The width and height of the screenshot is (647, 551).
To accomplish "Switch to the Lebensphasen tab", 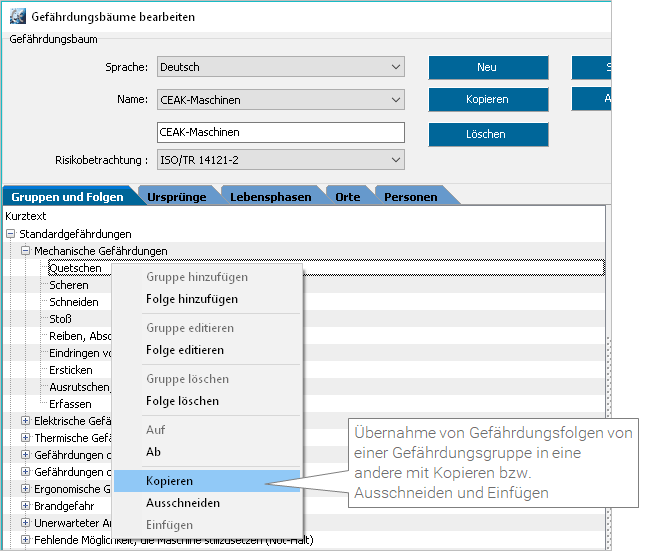I will 270,197.
